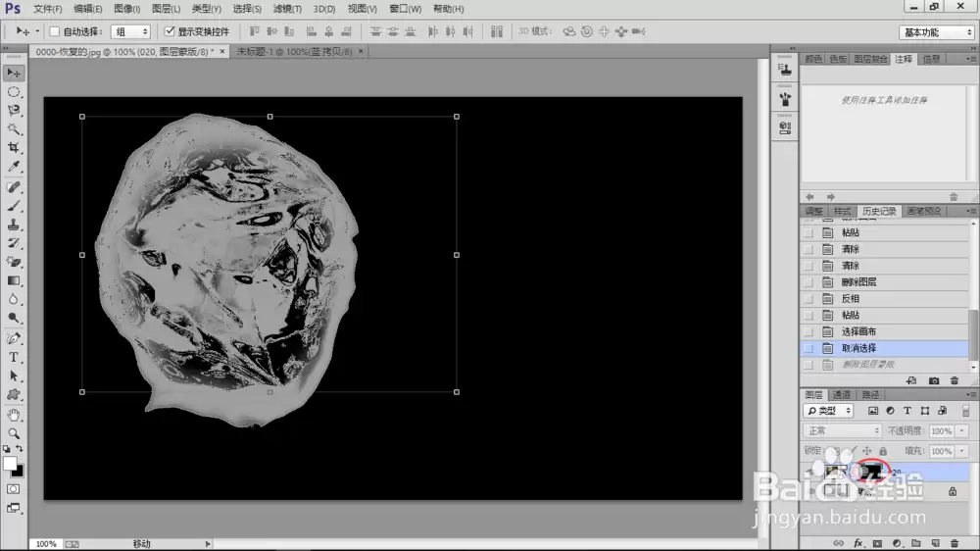Select the Horizontal Type tool

click(13, 358)
